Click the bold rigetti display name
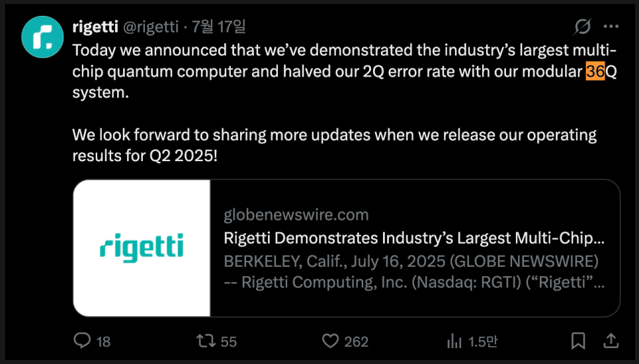 (95, 26)
